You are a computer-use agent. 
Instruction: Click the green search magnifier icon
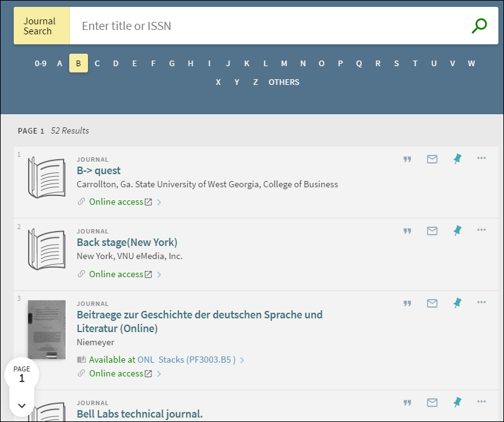click(x=479, y=26)
